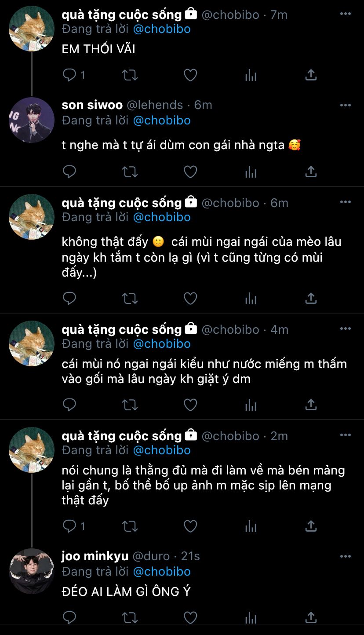
Task: Reply to the tweet starting "không thật đấy"
Action: [x=69, y=299]
